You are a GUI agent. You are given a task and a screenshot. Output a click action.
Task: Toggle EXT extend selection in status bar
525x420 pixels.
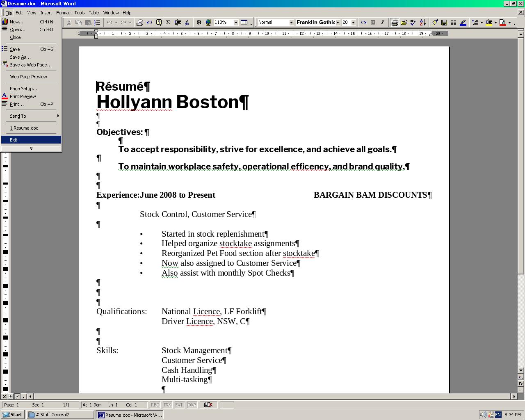(x=179, y=405)
